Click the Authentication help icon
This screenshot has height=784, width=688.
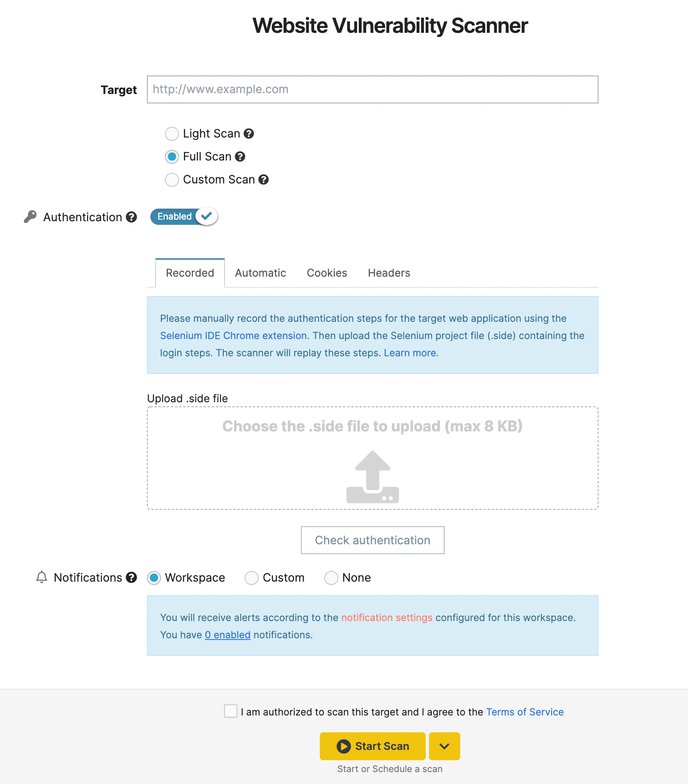(x=131, y=217)
